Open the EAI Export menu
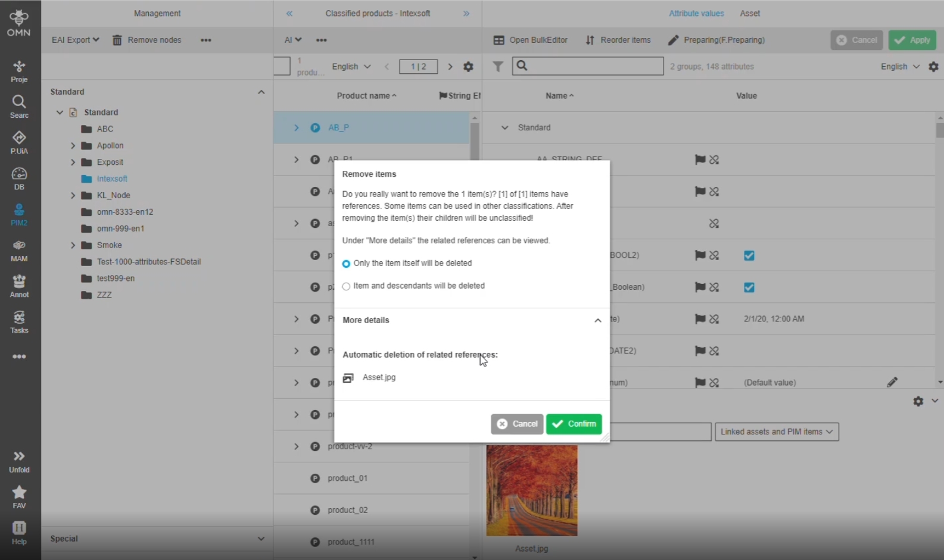This screenshot has height=560, width=944. 75,40
